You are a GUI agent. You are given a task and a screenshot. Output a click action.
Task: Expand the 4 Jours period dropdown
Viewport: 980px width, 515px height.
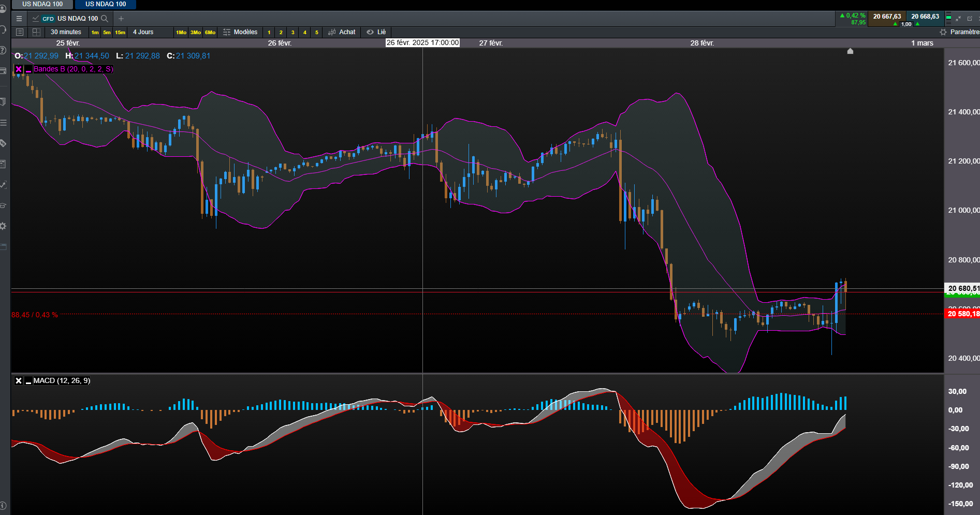143,32
